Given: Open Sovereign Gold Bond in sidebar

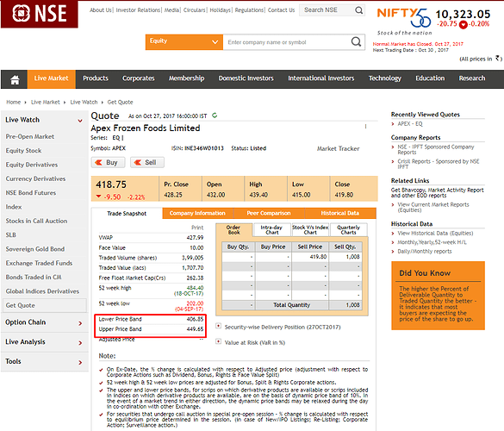Looking at the screenshot, I should pos(35,249).
